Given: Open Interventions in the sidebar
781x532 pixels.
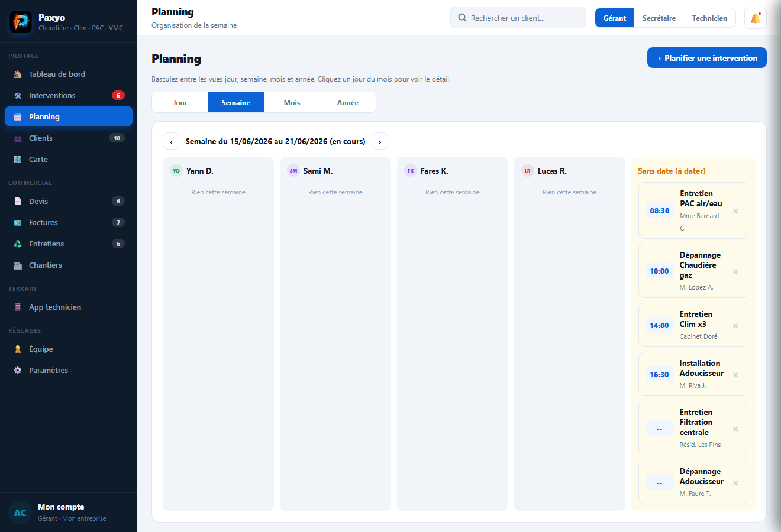Looking at the screenshot, I should 69,95.
